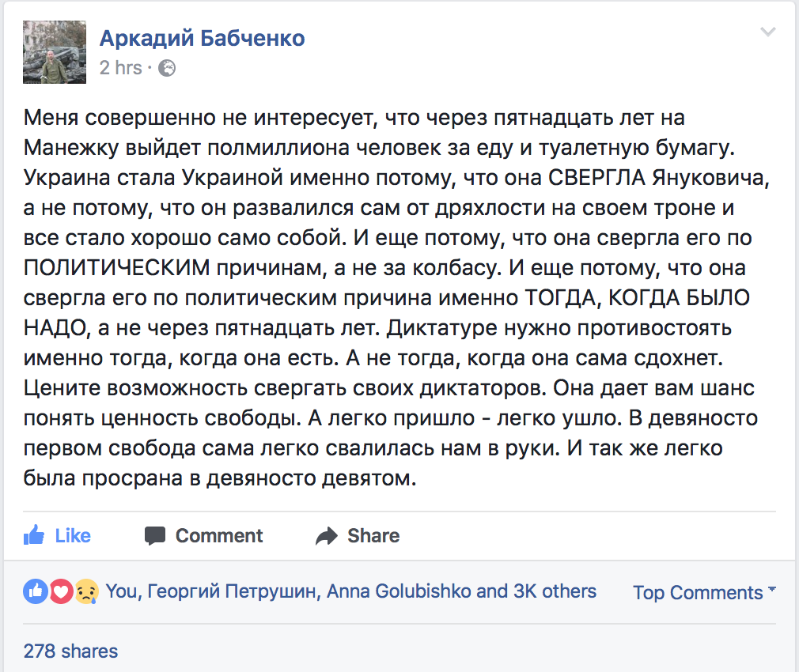Open post options chevron menu

[x=767, y=32]
